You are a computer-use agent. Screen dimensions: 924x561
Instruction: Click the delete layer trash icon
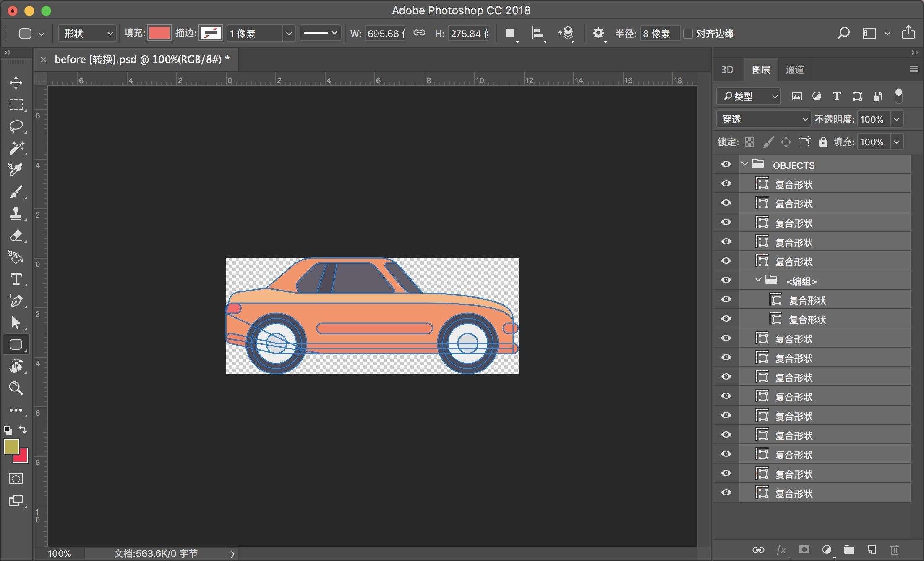pyautogui.click(x=894, y=550)
